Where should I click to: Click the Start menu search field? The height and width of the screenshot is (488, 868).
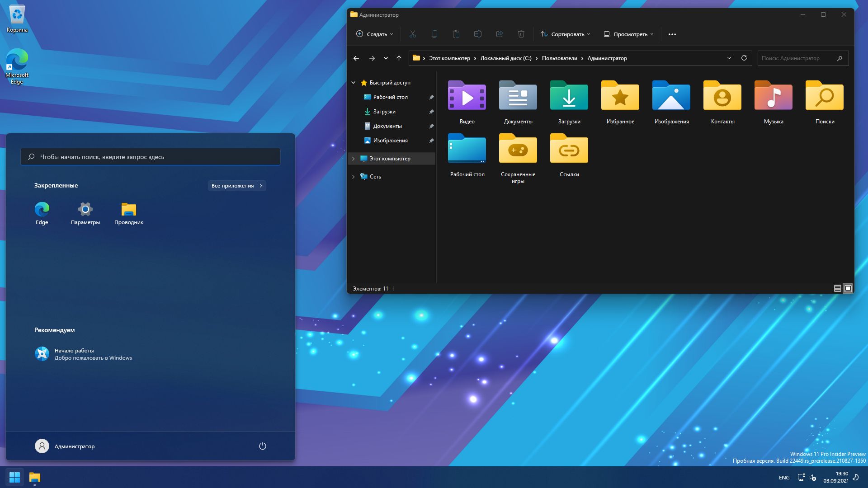click(150, 157)
